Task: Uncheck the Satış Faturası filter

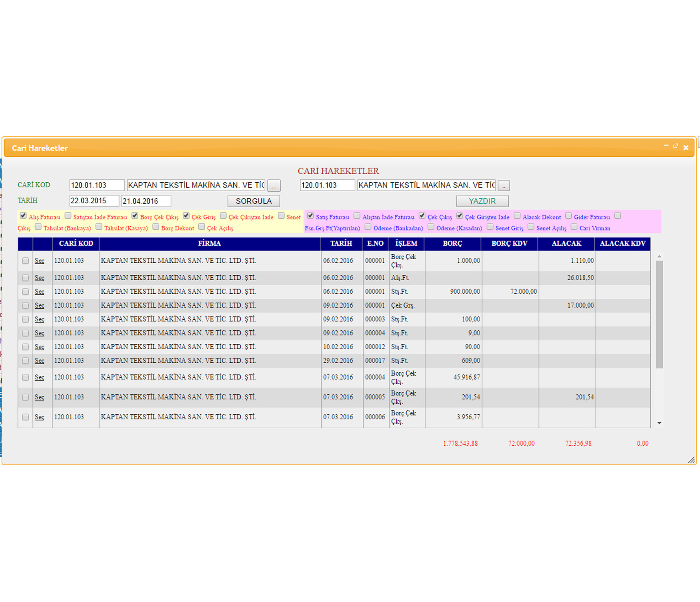Action: click(x=310, y=216)
